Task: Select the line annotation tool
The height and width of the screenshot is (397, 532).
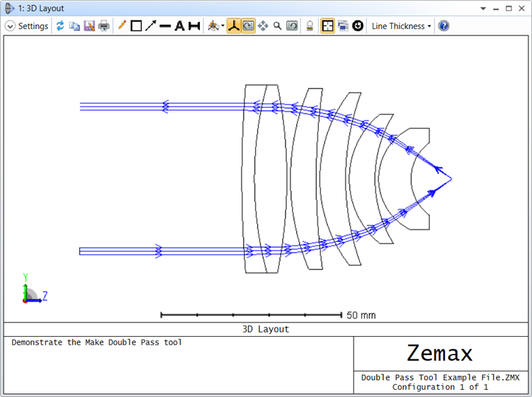Action: click(165, 26)
